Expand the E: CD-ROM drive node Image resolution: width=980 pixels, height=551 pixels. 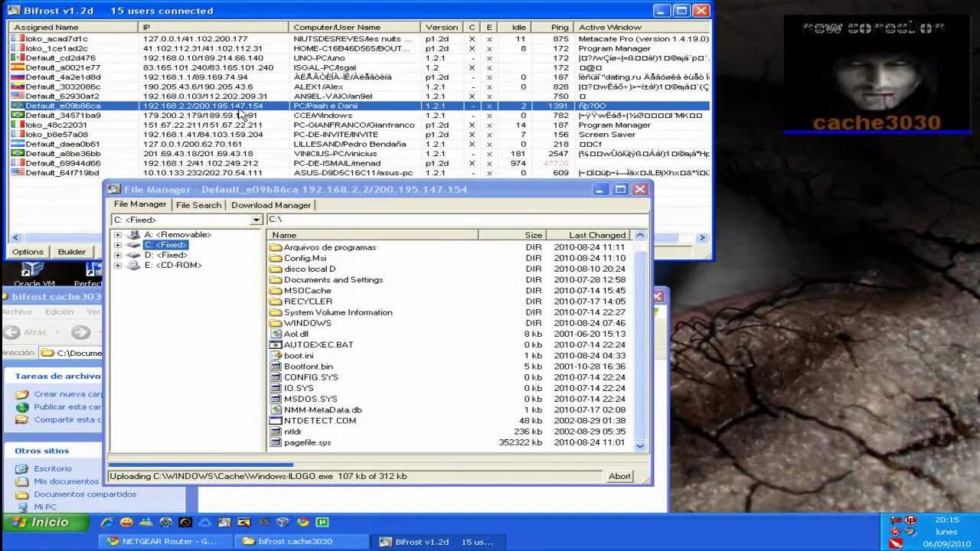[117, 266]
